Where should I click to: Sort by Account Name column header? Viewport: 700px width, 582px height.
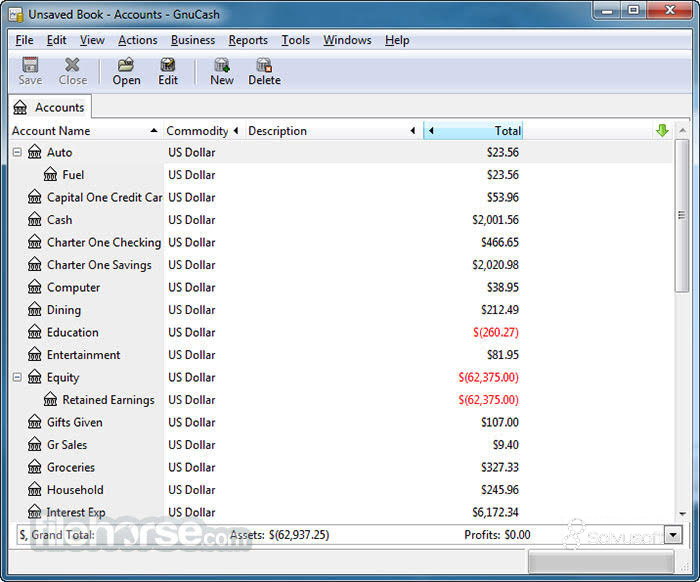85,131
